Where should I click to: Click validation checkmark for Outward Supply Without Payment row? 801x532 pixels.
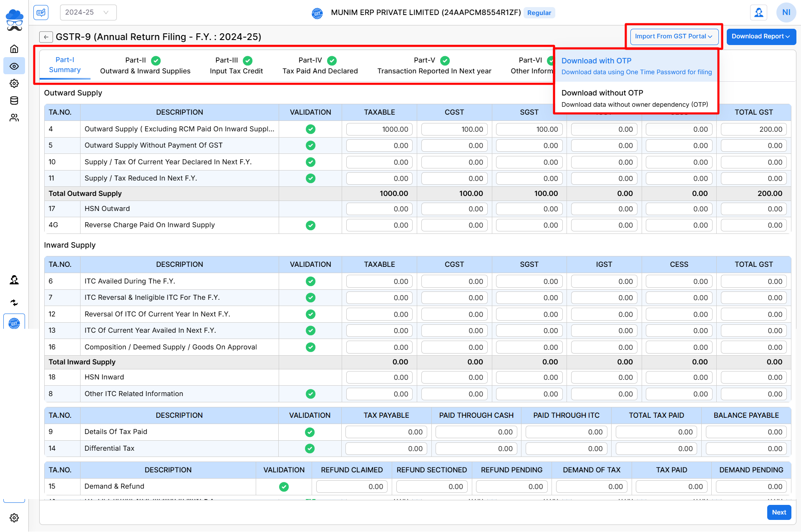310,146
